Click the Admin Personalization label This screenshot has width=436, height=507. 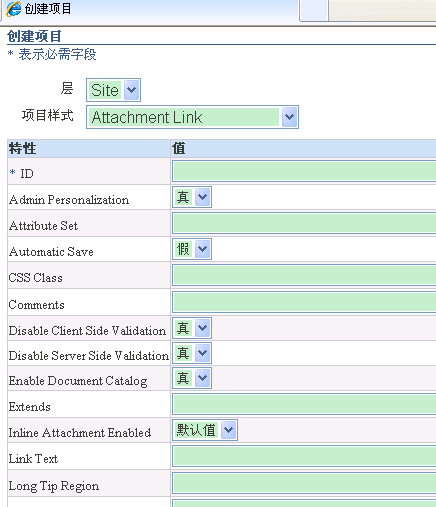69,200
